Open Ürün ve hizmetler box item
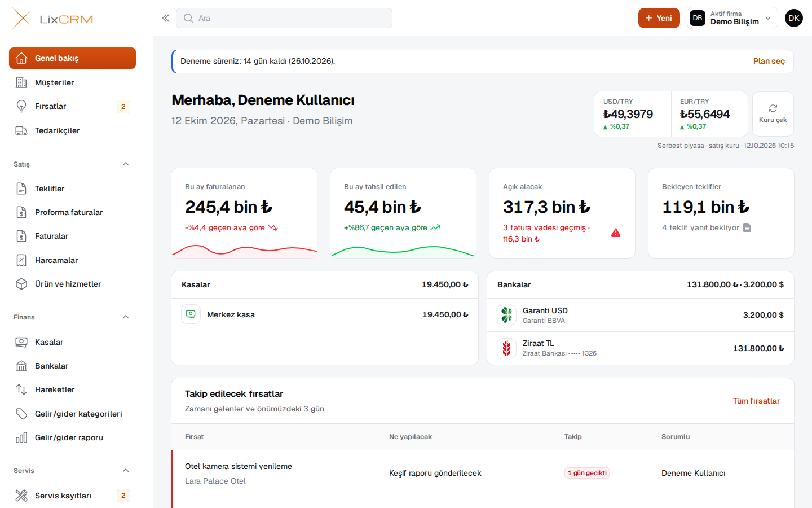The image size is (812, 508). [x=72, y=284]
